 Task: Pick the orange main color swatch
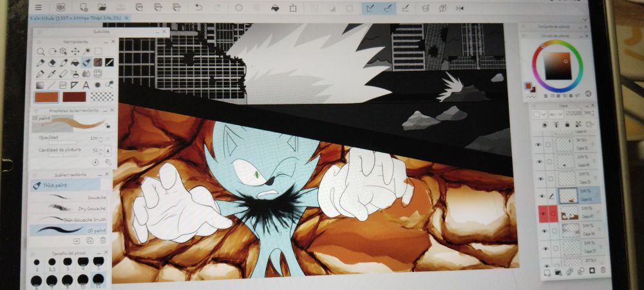point(46,97)
